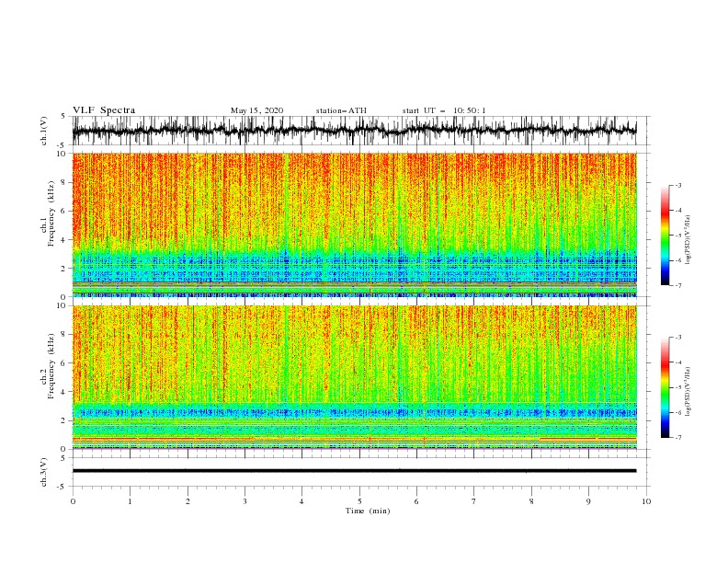Click the "-5" tick on ch.1 color bar
This screenshot has width=728, height=563.
coord(678,236)
